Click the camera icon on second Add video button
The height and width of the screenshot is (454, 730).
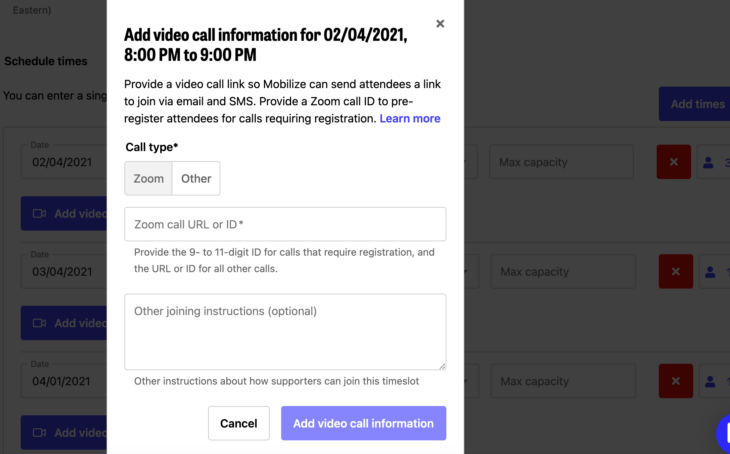(x=39, y=323)
